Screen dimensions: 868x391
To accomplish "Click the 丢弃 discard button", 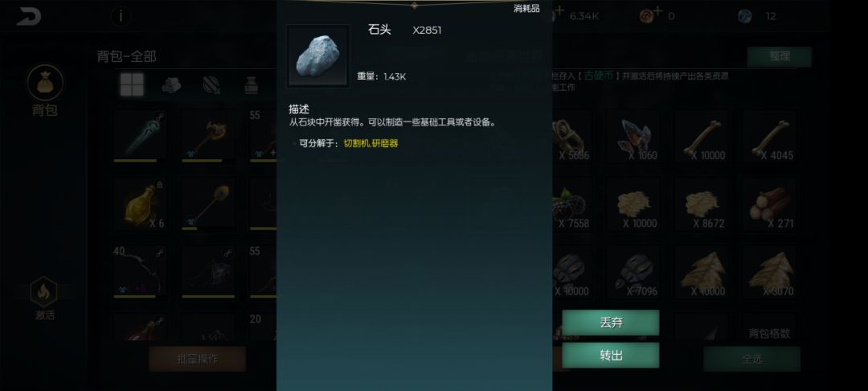I will [x=611, y=323].
